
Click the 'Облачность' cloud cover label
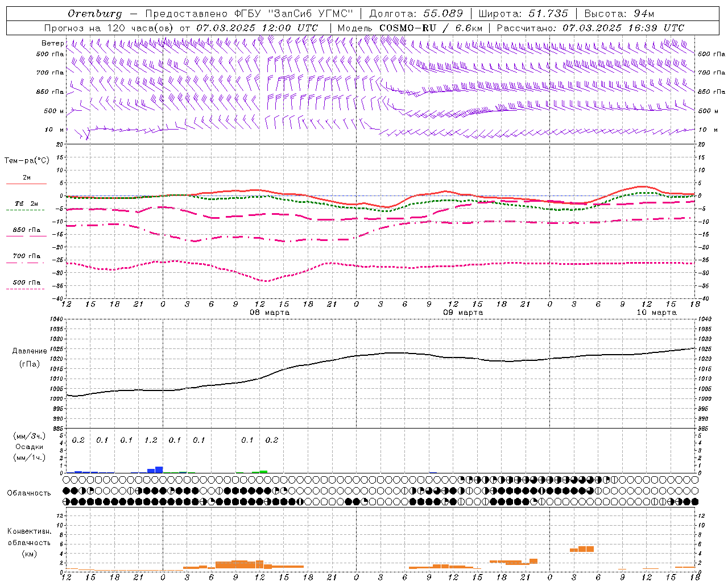tap(29, 493)
